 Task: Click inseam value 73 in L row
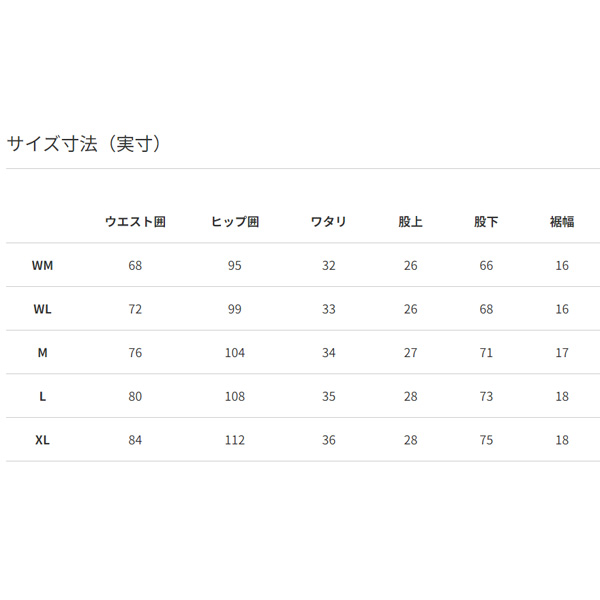[x=486, y=396]
